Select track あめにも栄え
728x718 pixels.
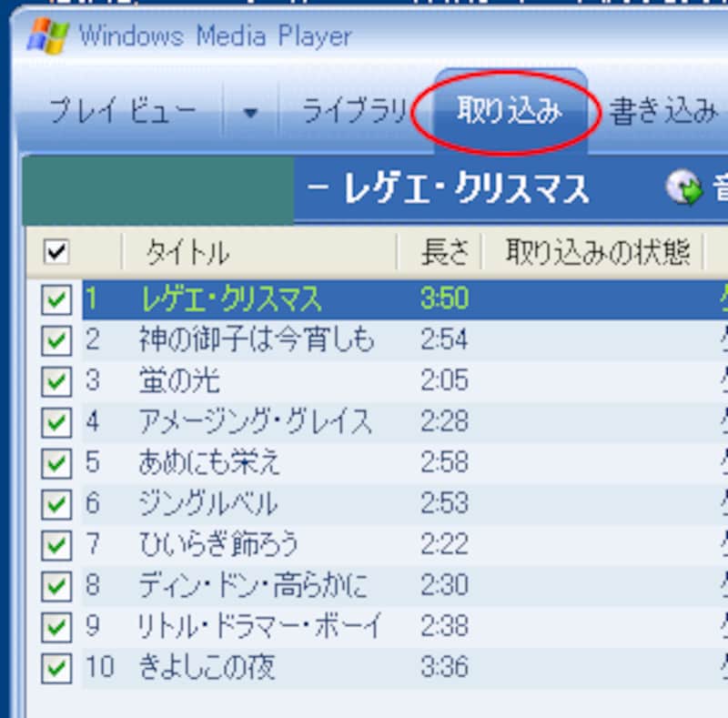tap(209, 462)
